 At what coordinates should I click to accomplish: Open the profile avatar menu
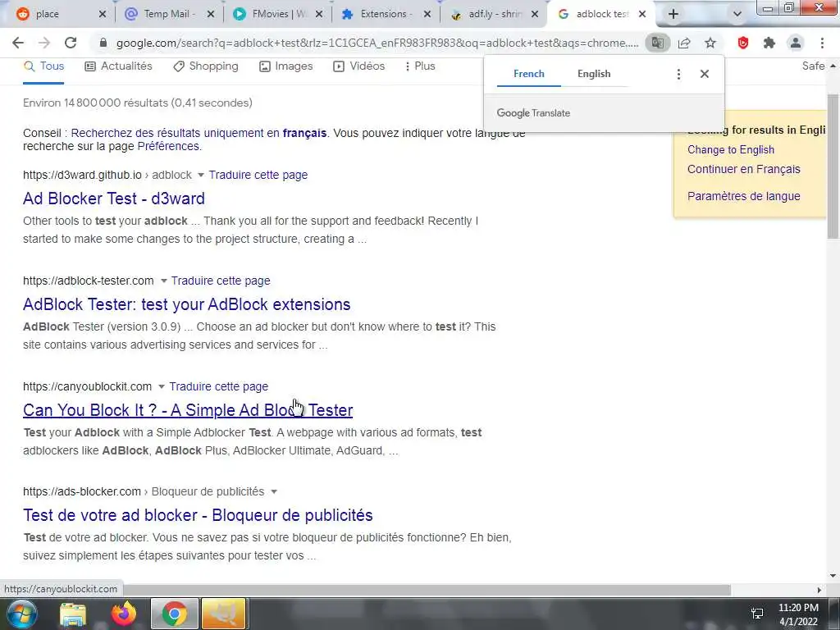click(x=796, y=43)
